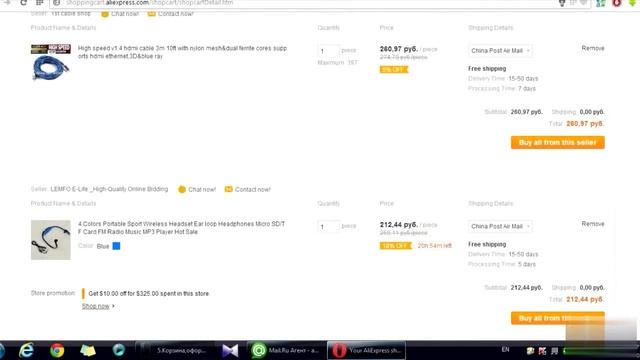This screenshot has width=640, height=360.
Task: Click the HDMI cable total 260,97 руб.
Action: coord(585,123)
